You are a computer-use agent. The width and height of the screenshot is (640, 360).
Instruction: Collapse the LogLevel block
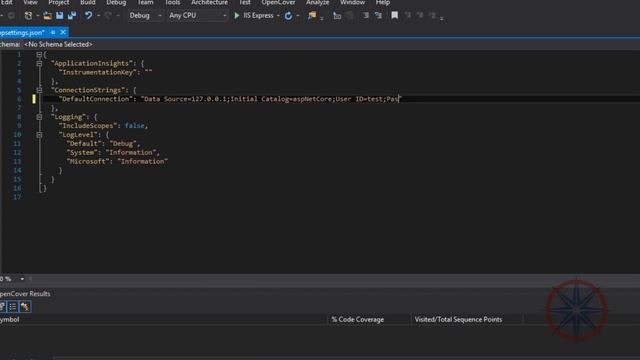39,134
